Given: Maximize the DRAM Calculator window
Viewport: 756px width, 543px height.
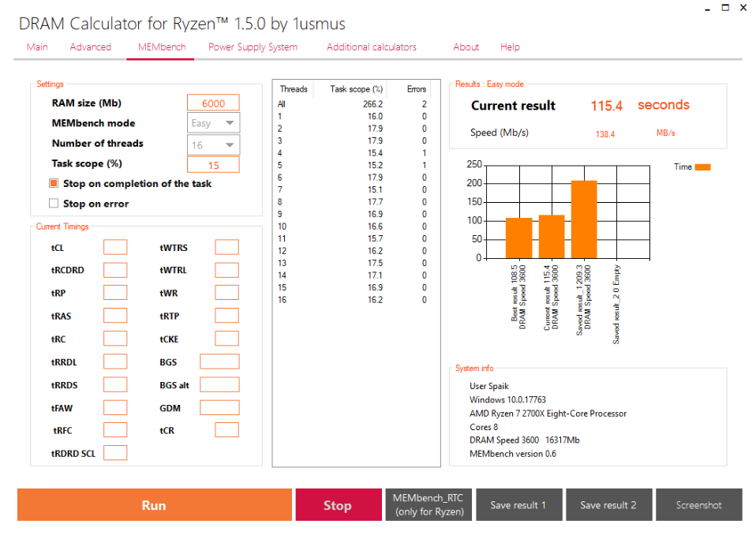Looking at the screenshot, I should click(x=725, y=8).
